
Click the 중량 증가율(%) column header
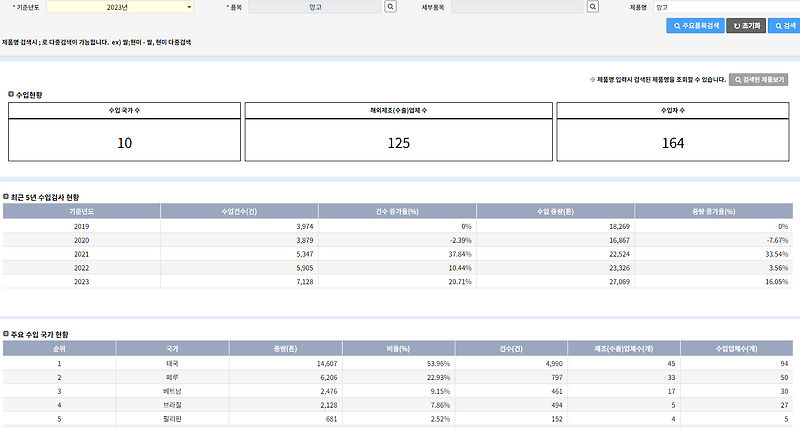pyautogui.click(x=714, y=211)
